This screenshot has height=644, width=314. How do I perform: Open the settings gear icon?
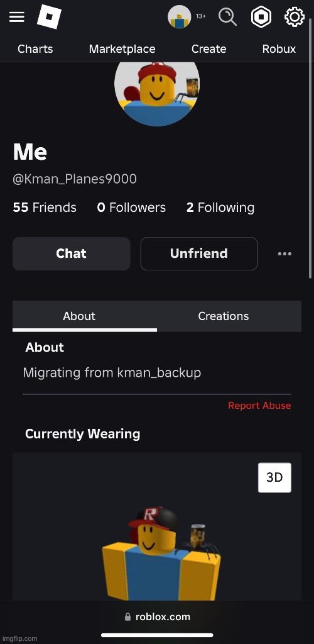click(x=295, y=17)
